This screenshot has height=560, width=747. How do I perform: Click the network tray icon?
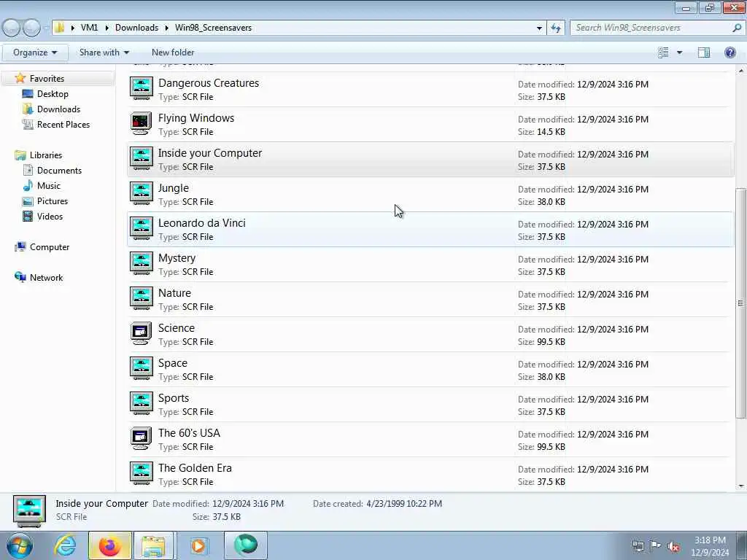[x=638, y=546]
